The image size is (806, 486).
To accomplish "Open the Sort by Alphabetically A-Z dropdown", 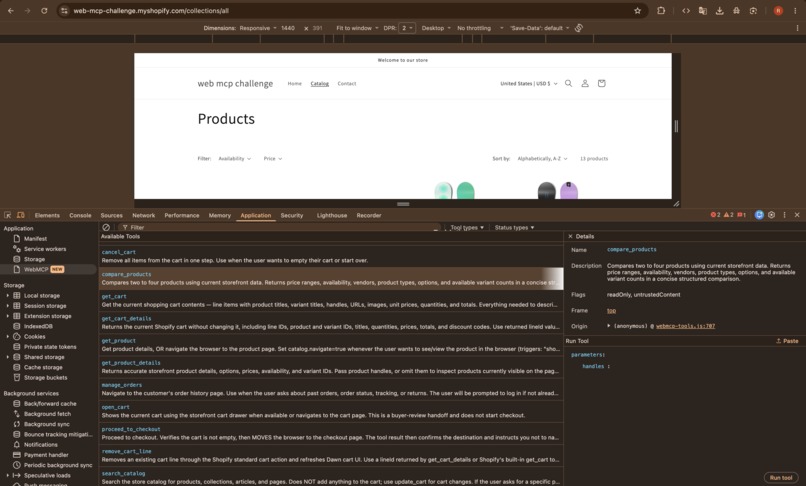I will 542,158.
